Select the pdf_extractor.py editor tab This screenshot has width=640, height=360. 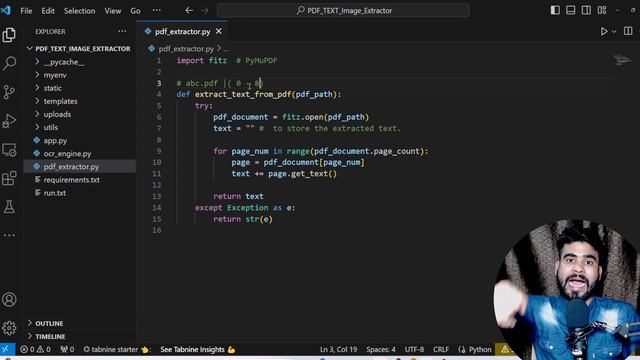pos(182,31)
